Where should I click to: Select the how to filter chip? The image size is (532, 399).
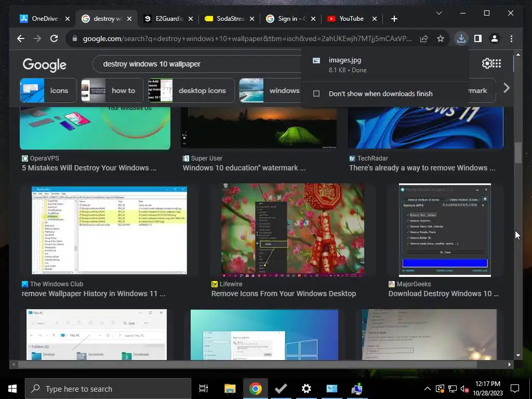pyautogui.click(x=112, y=90)
